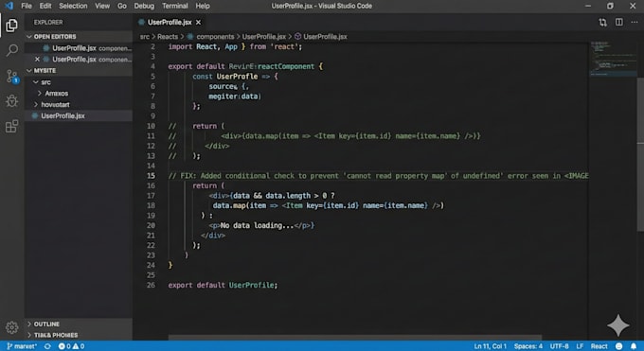Viewport: 644px width, 351px height.
Task: Select UserProfile.jsx in the file tree
Action: 79,115
